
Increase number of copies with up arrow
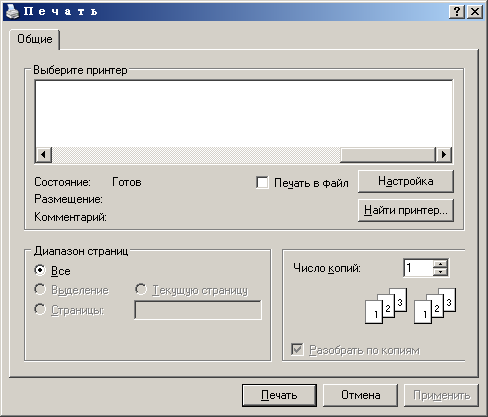(441, 264)
